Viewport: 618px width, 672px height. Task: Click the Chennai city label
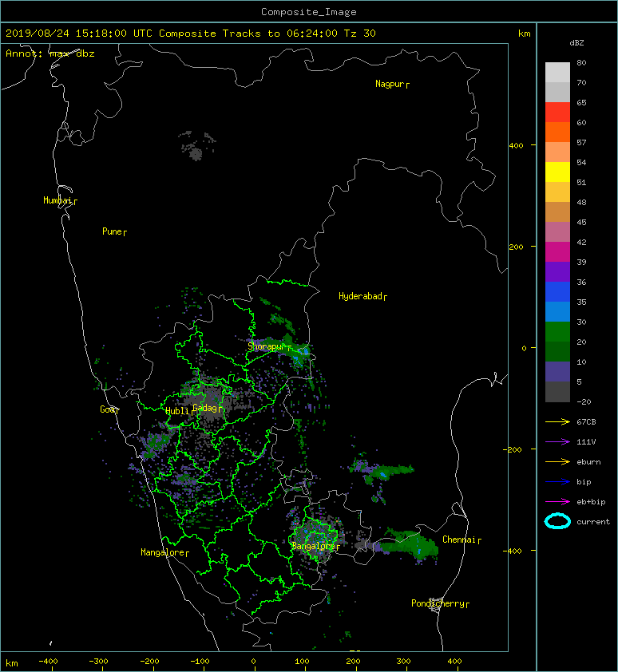(x=462, y=540)
